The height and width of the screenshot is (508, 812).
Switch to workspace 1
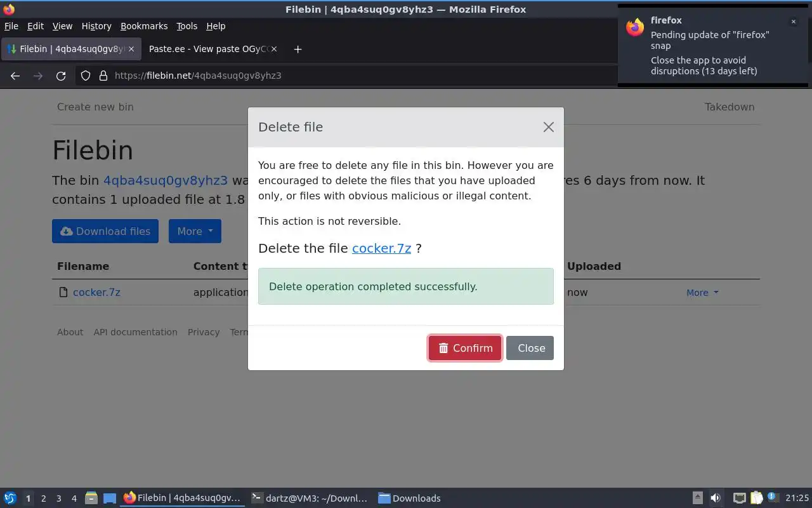tap(28, 498)
